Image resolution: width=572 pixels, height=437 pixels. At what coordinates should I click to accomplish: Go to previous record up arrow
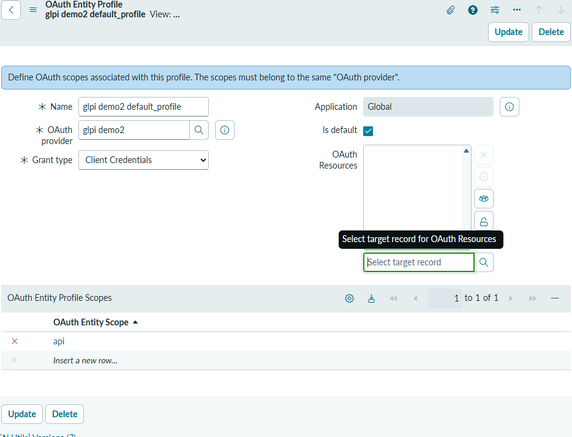(539, 10)
